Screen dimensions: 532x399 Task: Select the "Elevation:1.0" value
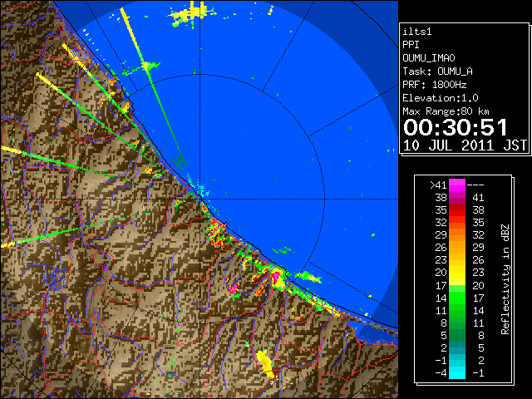tap(441, 98)
